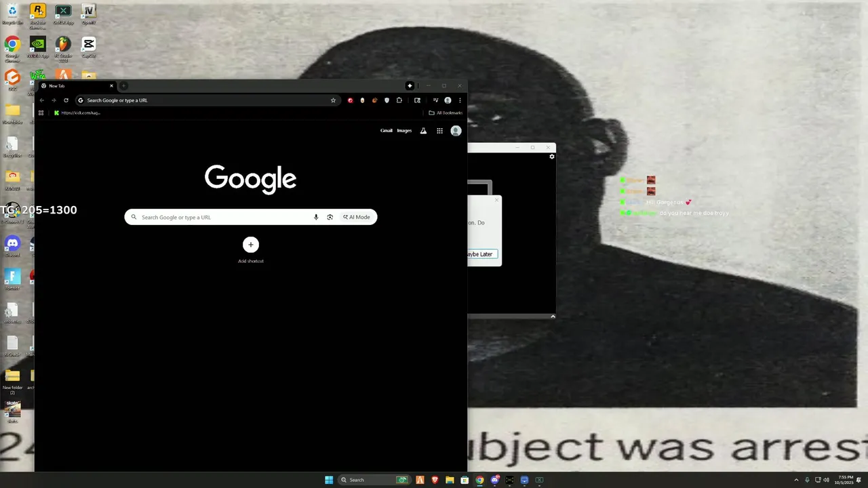Open the red circular extension icon

click(x=350, y=100)
